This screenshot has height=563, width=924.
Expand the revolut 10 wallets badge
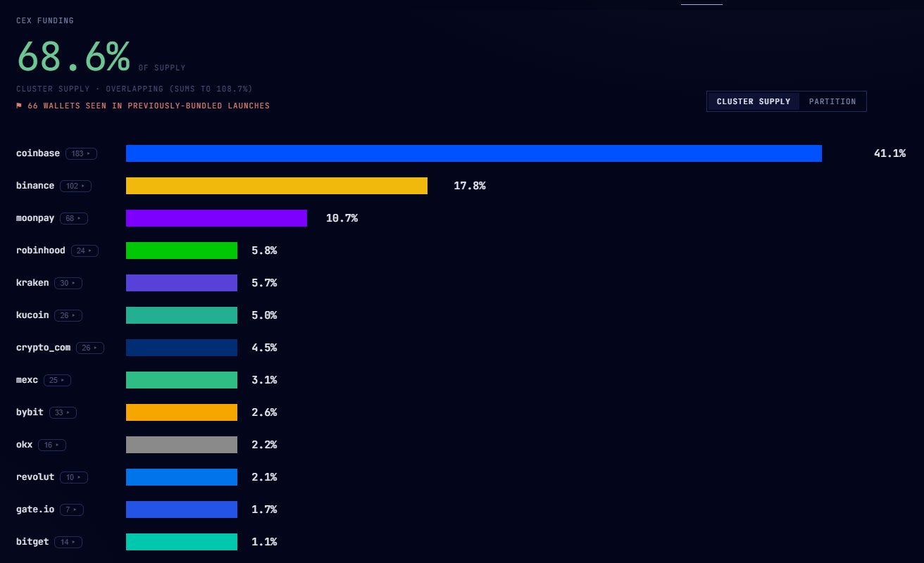click(73, 477)
